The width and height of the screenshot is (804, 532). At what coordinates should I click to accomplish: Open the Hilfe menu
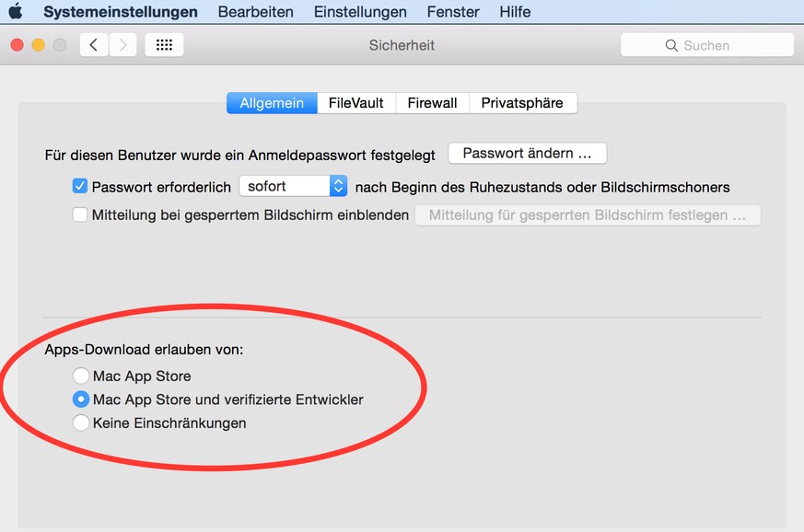click(516, 11)
